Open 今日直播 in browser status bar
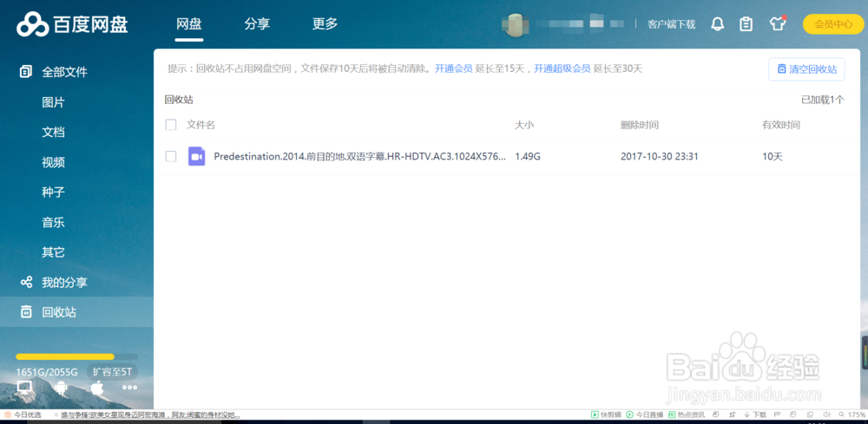868x424 pixels. coord(644,414)
